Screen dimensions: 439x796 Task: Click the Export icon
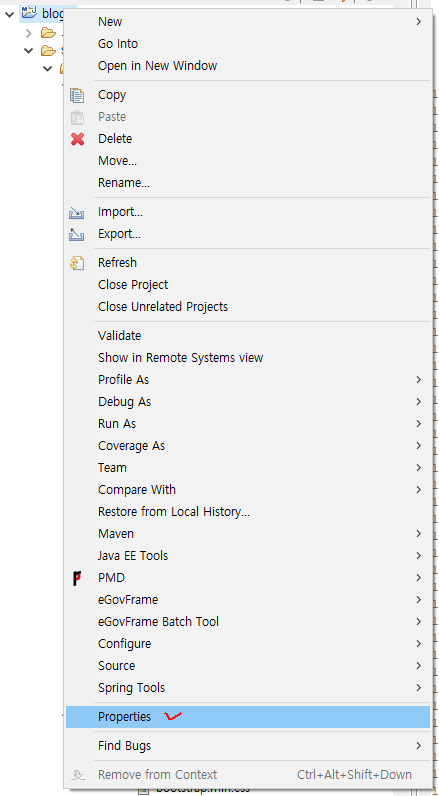coord(77,234)
